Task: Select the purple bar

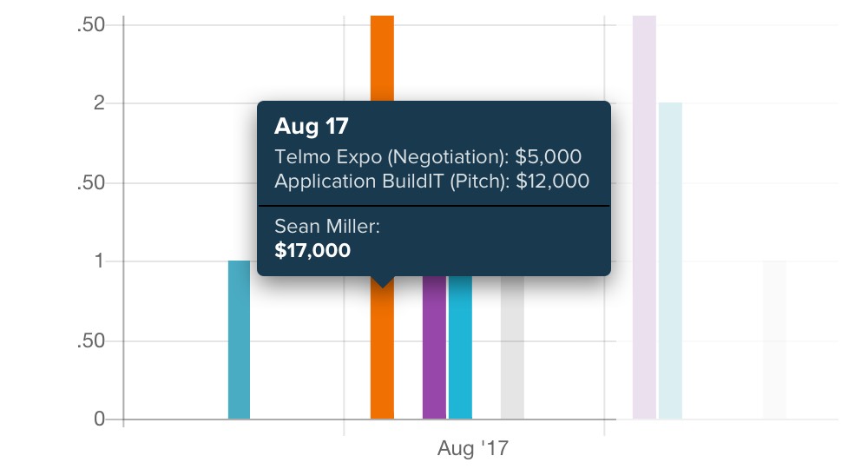Action: (x=434, y=347)
